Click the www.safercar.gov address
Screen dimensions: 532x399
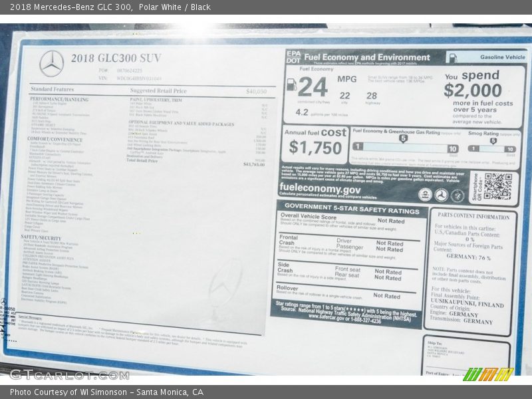click(x=325, y=317)
